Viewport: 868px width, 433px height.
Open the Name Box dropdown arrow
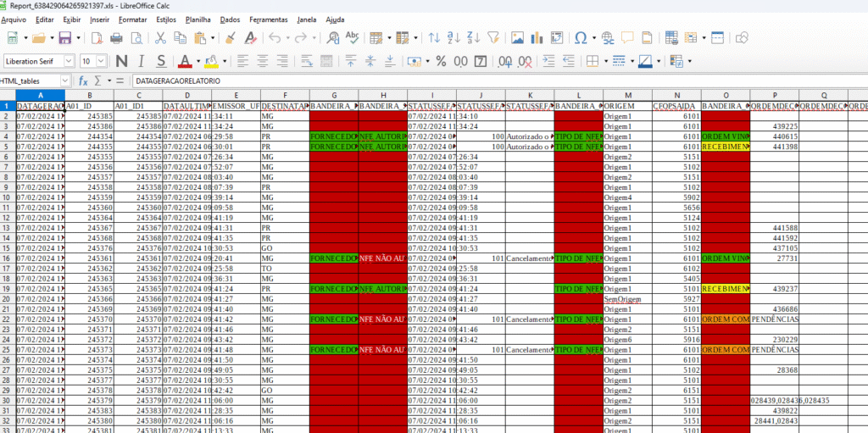click(x=66, y=80)
